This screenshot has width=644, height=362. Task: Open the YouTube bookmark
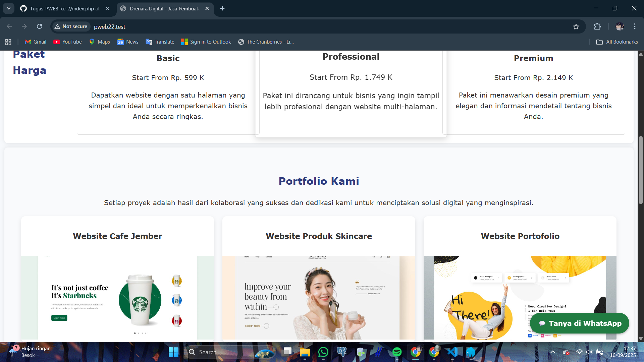[68, 42]
